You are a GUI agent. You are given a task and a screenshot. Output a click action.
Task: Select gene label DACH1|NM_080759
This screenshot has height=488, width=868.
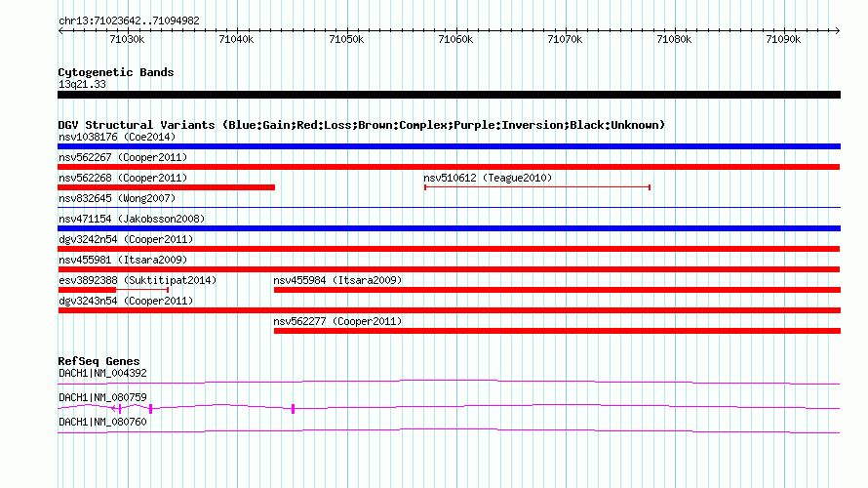coord(102,397)
